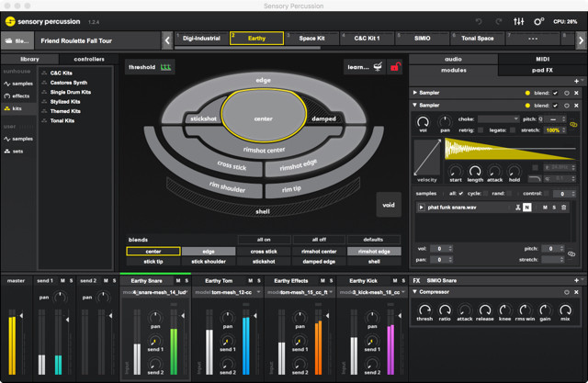Solo the Earthy Kick channel
Image resolution: width=588 pixels, height=383 pixels.
pyautogui.click(x=403, y=281)
